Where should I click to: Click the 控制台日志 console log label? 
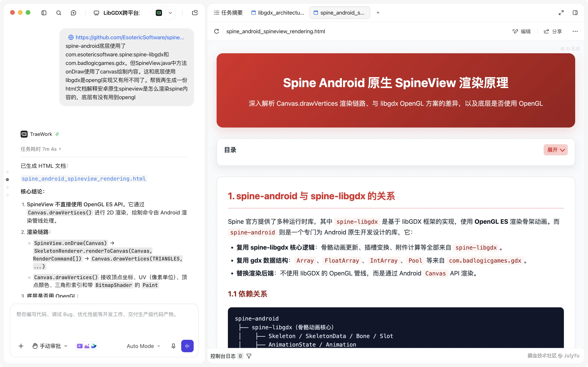(223, 356)
